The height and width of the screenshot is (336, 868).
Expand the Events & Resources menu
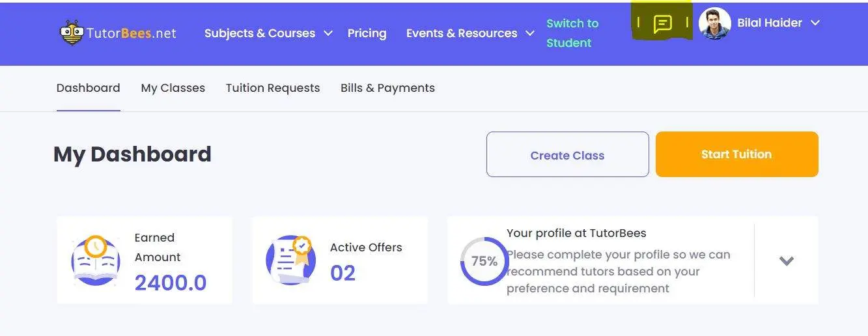[x=530, y=33]
